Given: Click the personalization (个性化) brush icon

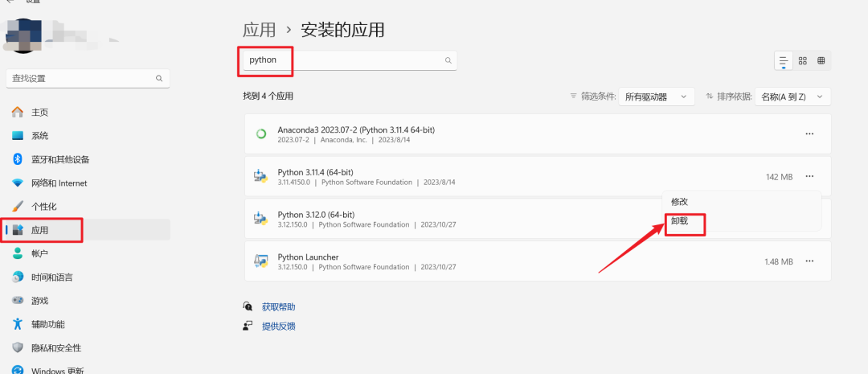Looking at the screenshot, I should click(18, 206).
